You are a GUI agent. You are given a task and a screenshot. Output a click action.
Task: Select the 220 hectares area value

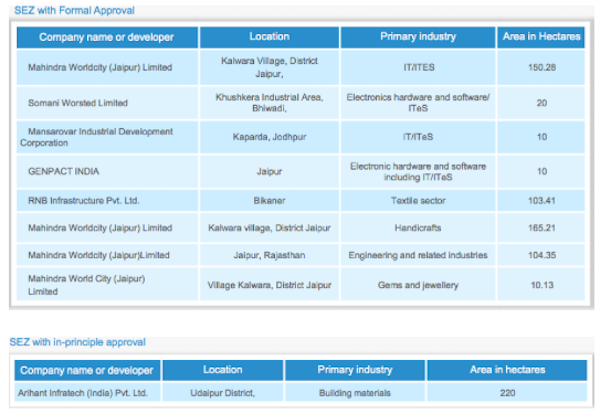click(x=507, y=393)
